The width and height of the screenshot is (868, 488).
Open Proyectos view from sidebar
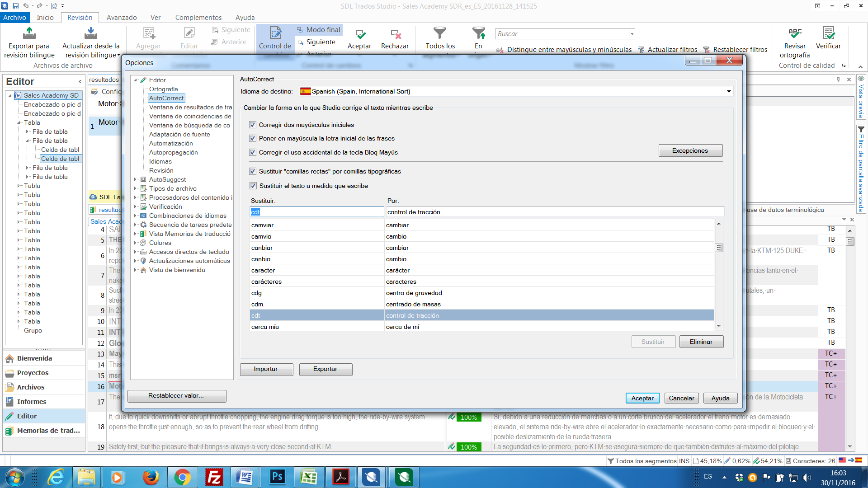point(44,373)
